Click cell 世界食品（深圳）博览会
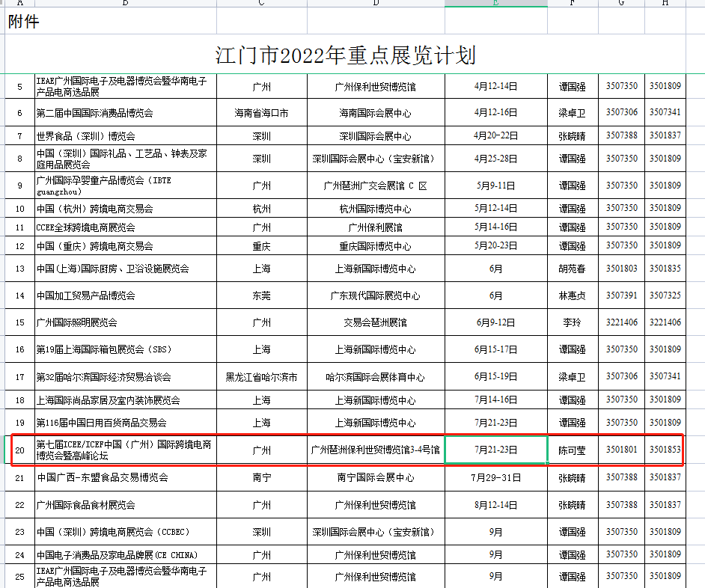705x588 pixels. [x=126, y=135]
